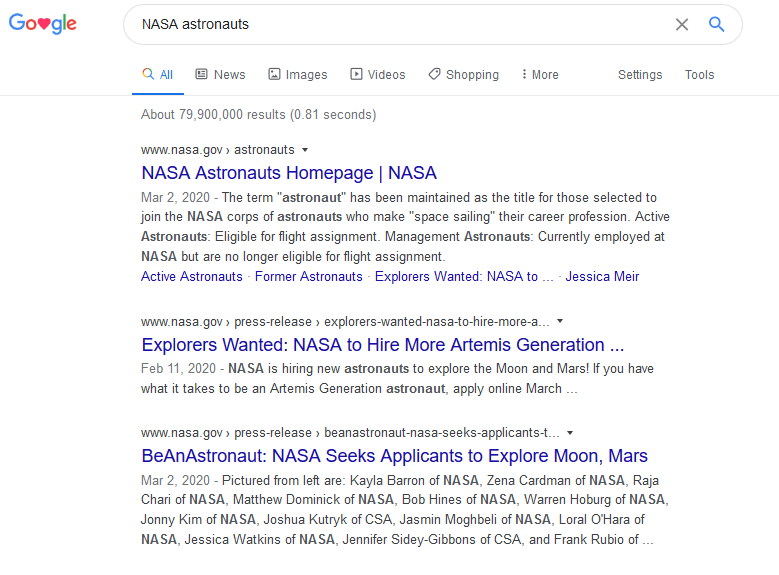Open NASA Astronauts Homepage result
The height and width of the screenshot is (575, 779).
pyautogui.click(x=289, y=173)
